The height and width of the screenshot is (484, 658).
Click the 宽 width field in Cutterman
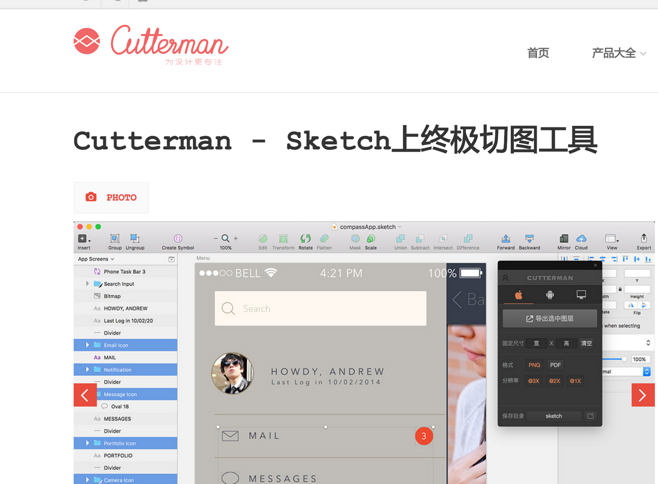click(x=536, y=343)
